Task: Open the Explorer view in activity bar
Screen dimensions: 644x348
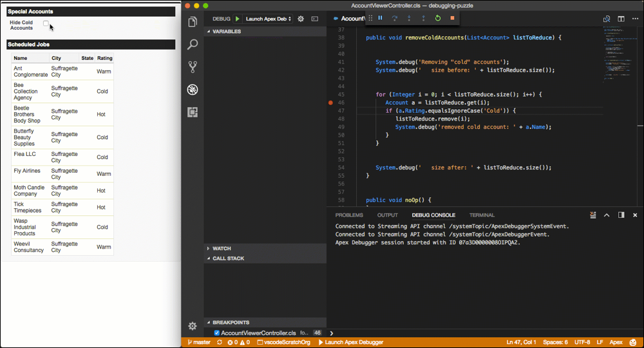Action: (193, 22)
